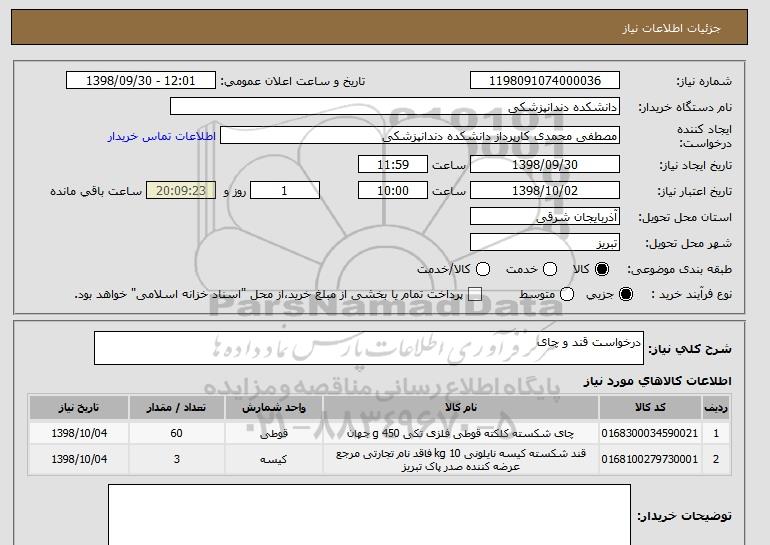This screenshot has width=770, height=545.
Task: Click the جزئیات اطلاعات نیاز header title
Action: (671, 28)
